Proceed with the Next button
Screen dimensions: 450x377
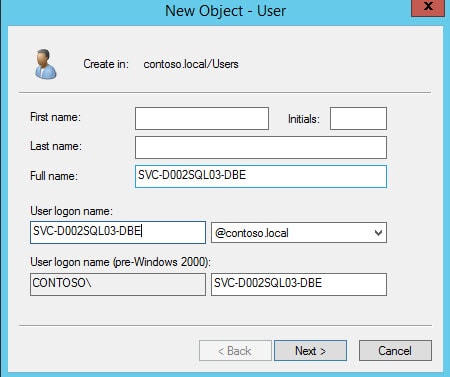point(310,351)
